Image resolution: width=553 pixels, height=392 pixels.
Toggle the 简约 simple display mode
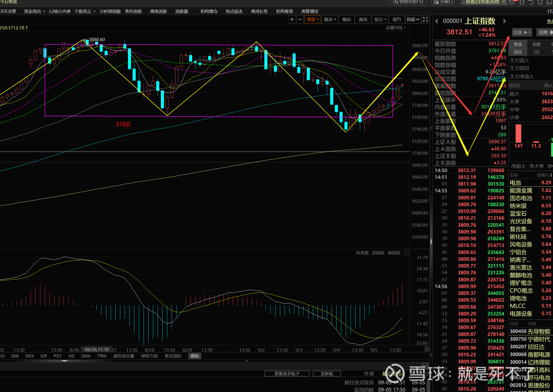[397, 20]
